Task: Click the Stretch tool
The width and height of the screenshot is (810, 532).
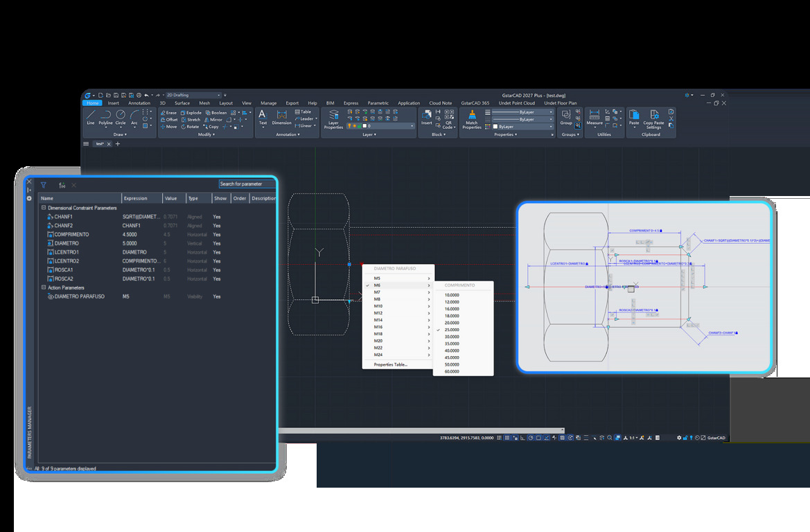Action: pyautogui.click(x=191, y=119)
